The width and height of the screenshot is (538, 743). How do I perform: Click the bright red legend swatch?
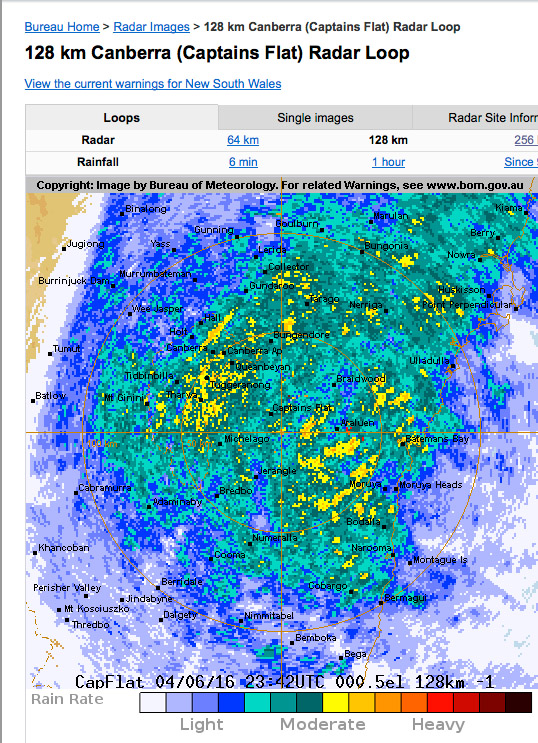(x=440, y=702)
